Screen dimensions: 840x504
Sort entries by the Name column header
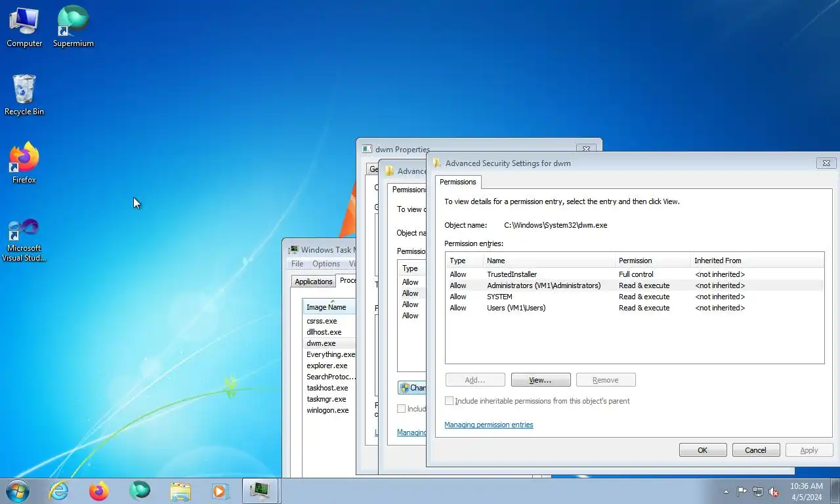click(549, 261)
